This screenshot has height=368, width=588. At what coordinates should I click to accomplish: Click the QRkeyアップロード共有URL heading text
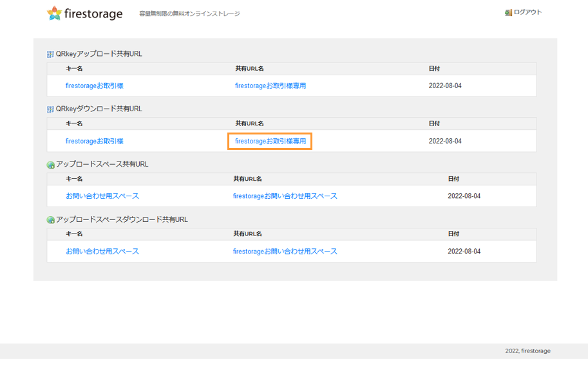(99, 54)
